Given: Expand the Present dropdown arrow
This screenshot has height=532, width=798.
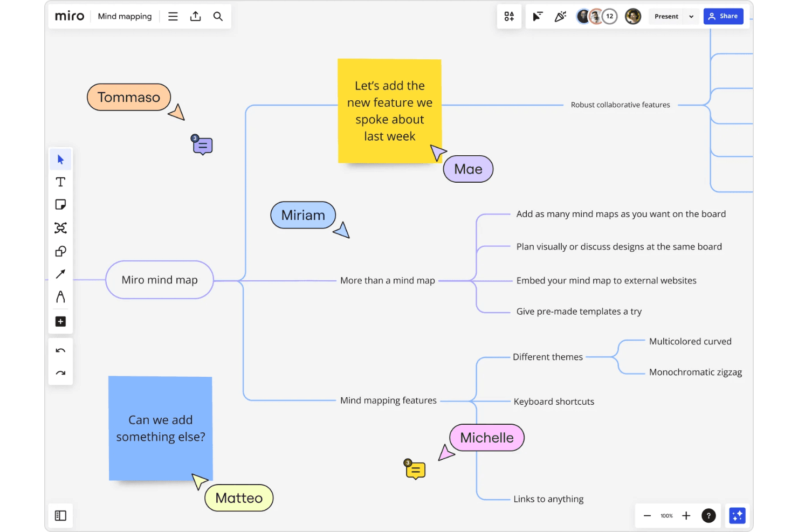Looking at the screenshot, I should coord(691,16).
